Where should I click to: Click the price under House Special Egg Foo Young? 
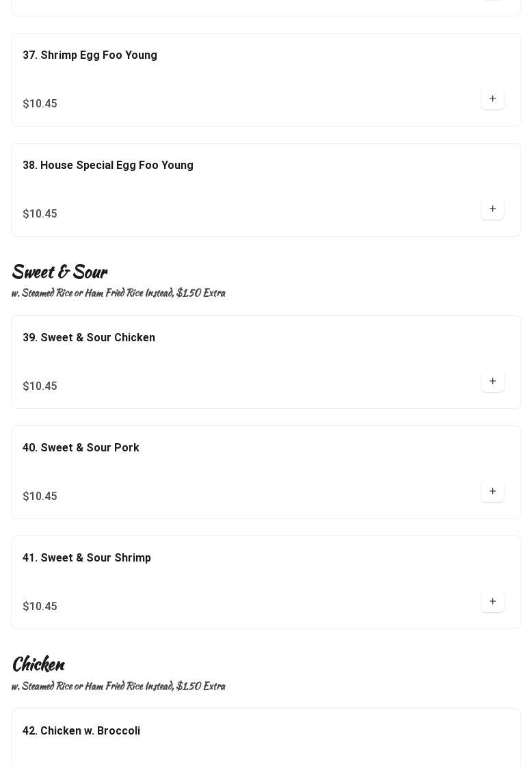click(40, 214)
